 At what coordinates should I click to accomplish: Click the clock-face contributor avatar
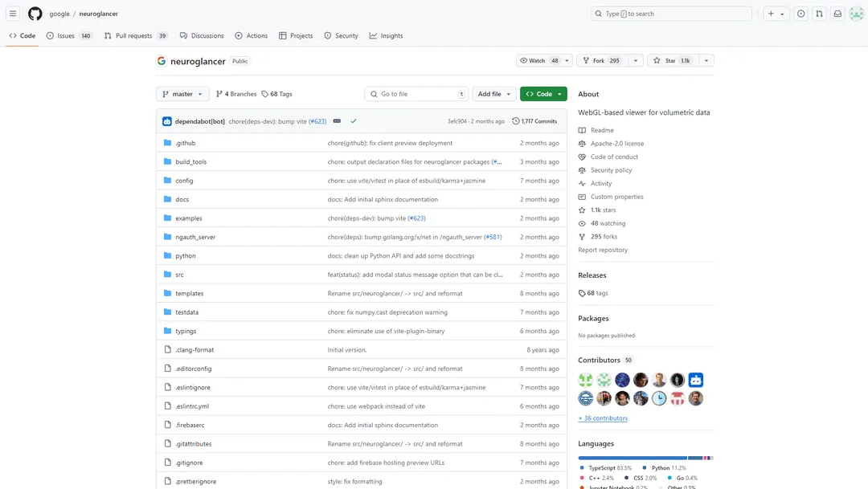(x=659, y=398)
